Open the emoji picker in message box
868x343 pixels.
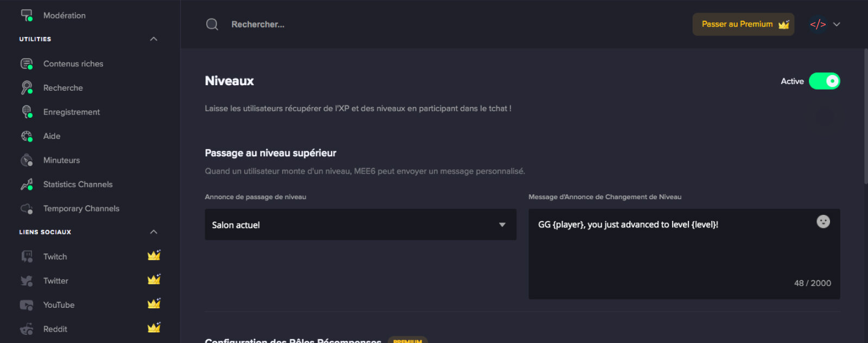(x=823, y=221)
